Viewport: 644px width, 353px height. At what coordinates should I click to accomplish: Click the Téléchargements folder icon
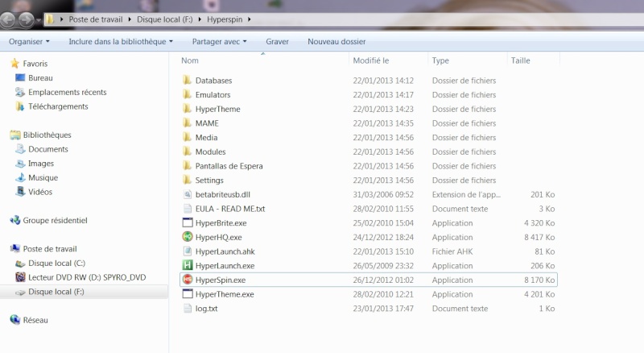(x=20, y=106)
